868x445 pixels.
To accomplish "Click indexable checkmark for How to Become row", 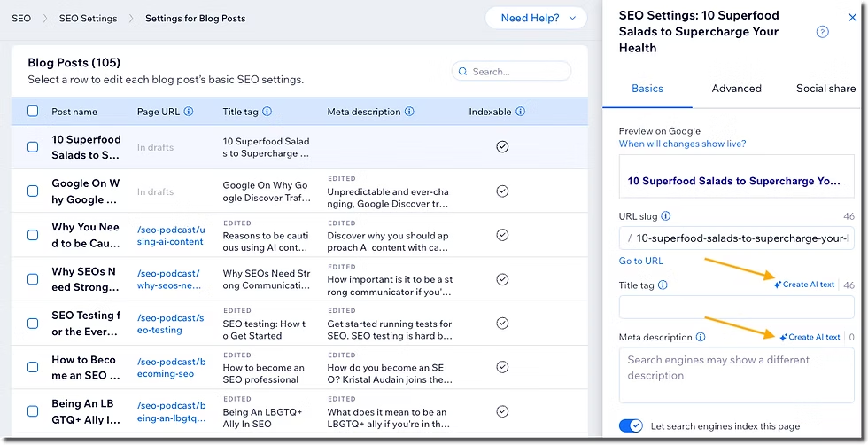I will click(x=502, y=367).
